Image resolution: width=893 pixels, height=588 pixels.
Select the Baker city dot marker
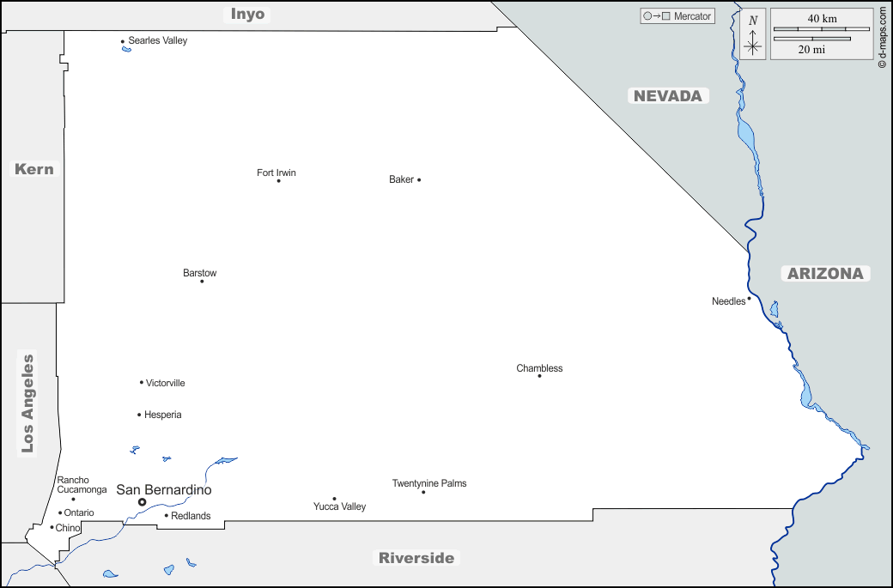tap(419, 180)
